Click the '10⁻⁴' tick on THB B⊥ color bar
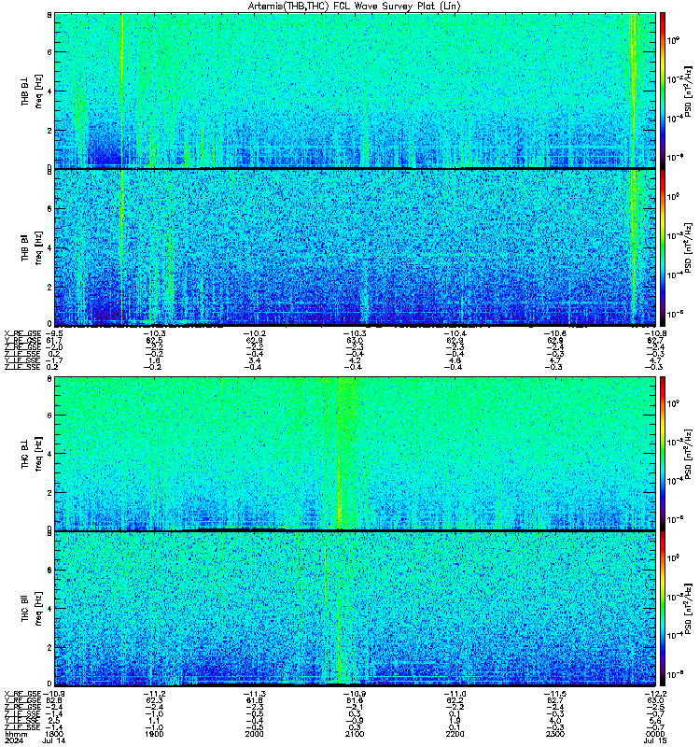This screenshot has width=700, height=747. coord(675,118)
